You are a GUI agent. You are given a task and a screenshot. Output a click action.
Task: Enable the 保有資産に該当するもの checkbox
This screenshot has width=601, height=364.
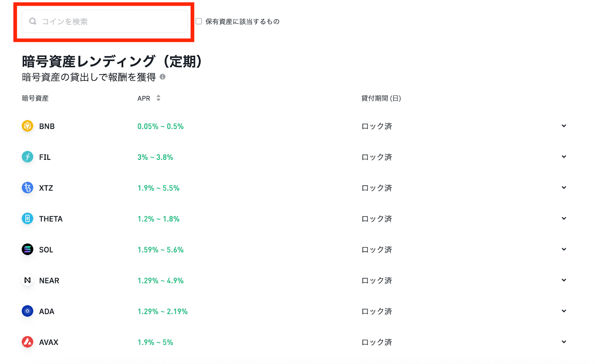pos(199,21)
